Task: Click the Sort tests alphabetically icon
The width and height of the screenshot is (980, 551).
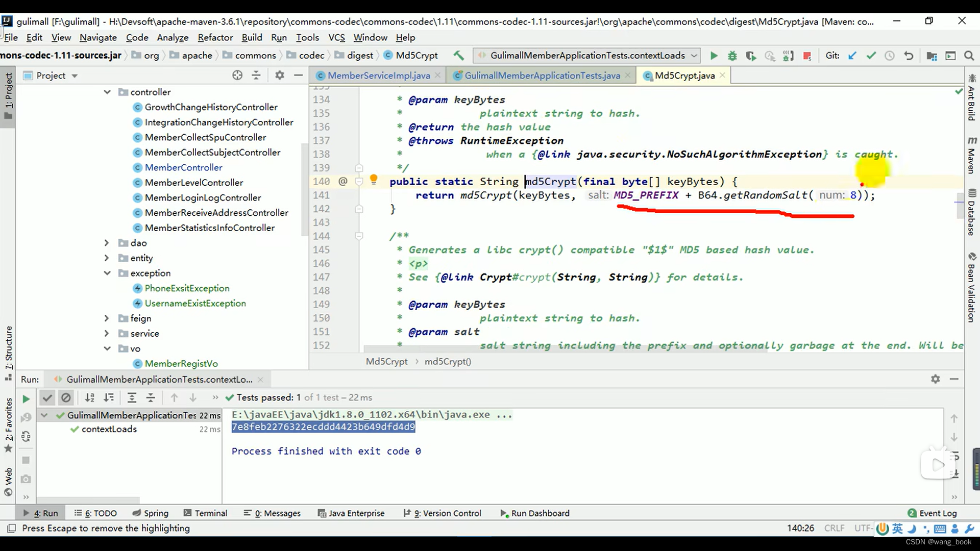Action: pyautogui.click(x=89, y=397)
